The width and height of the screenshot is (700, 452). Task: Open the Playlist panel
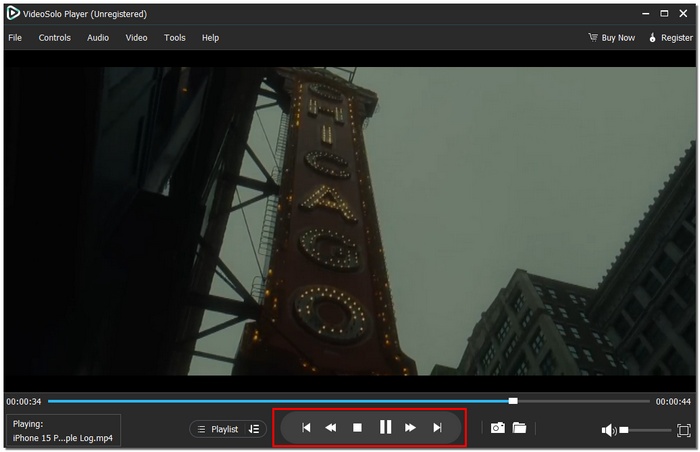click(217, 429)
